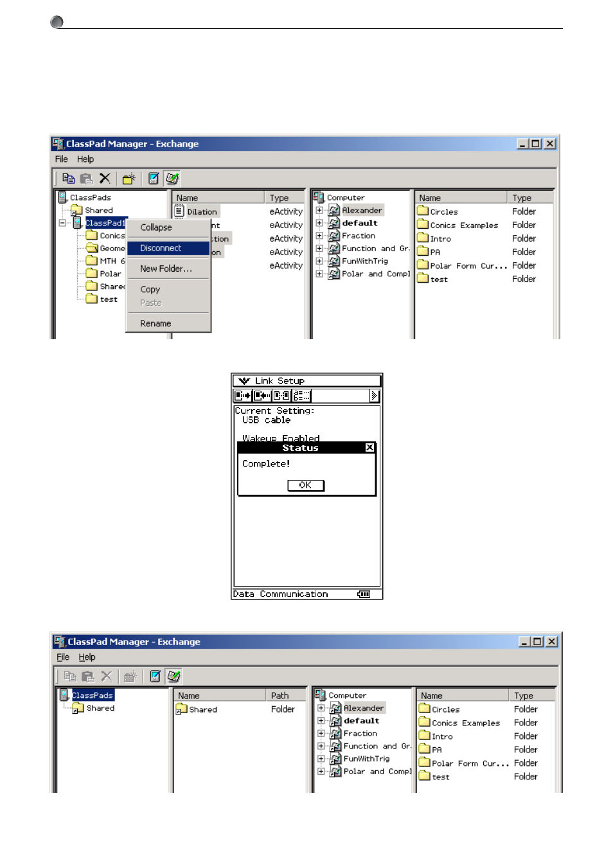Expand Polar and Compl node in upper window
Image resolution: width=613 pixels, height=868 pixels.
[x=319, y=274]
